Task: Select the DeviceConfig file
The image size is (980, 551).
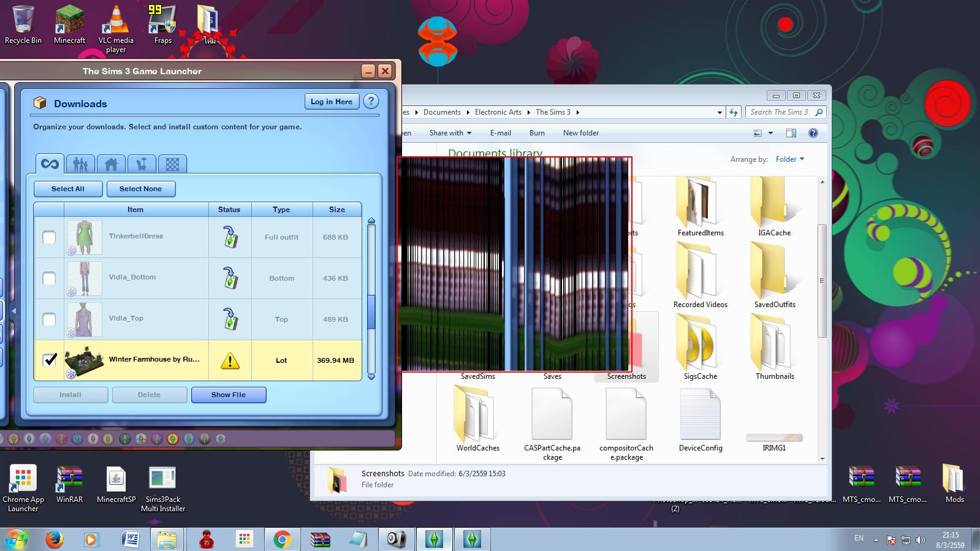Action: (701, 419)
